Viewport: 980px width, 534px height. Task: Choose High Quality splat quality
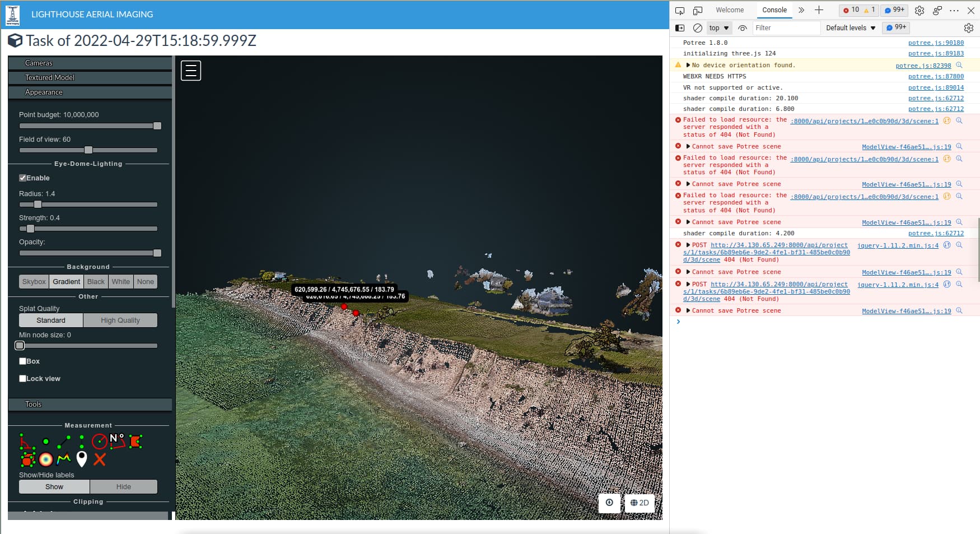120,320
